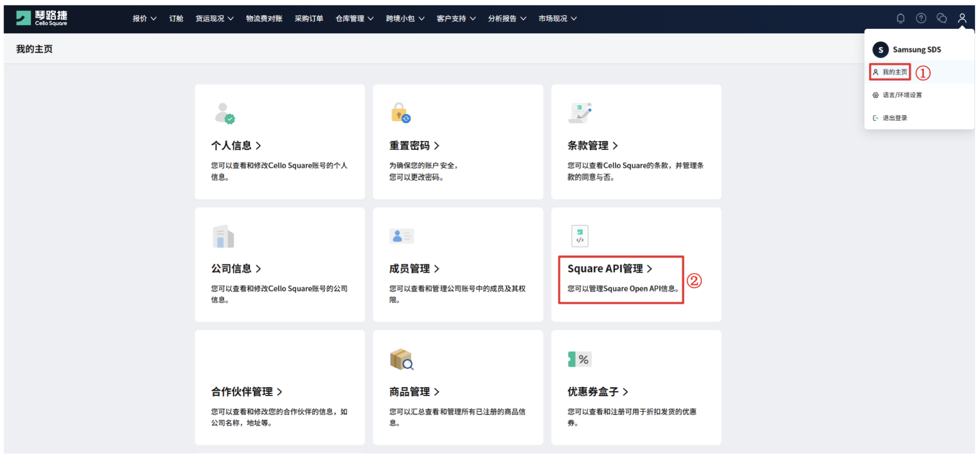Click the code icon above Square API管理
980x459 pixels.
click(x=580, y=236)
